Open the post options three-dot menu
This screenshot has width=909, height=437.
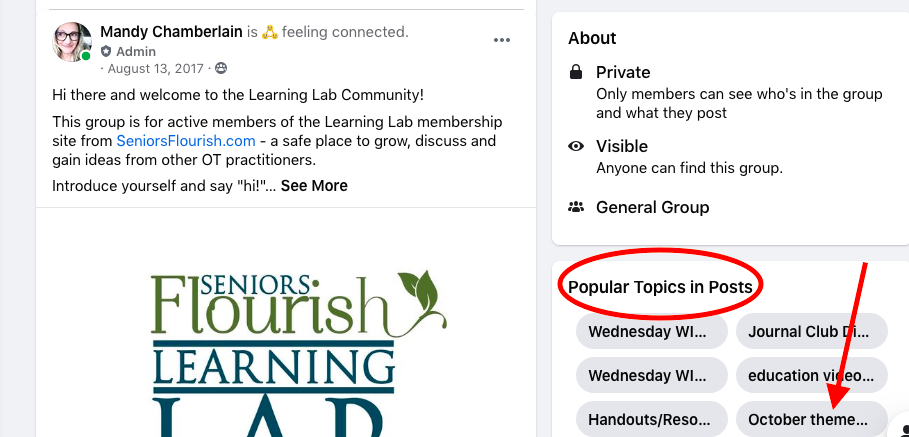click(502, 41)
